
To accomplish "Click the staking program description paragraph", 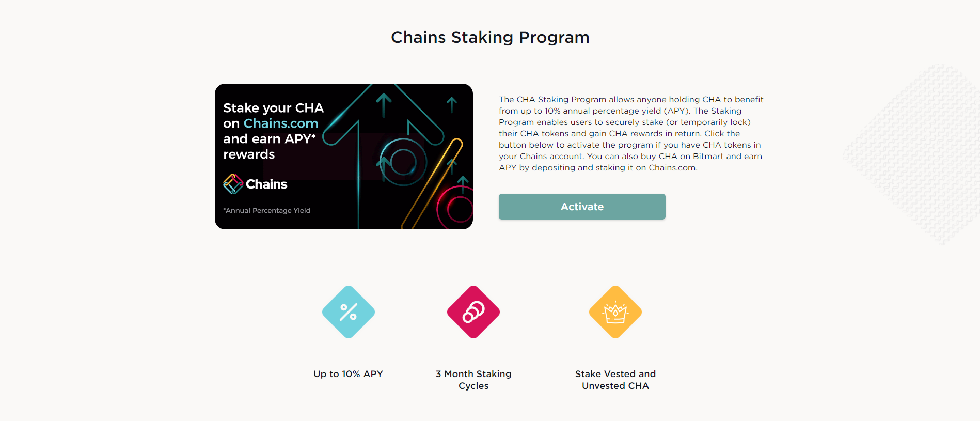I will click(631, 133).
